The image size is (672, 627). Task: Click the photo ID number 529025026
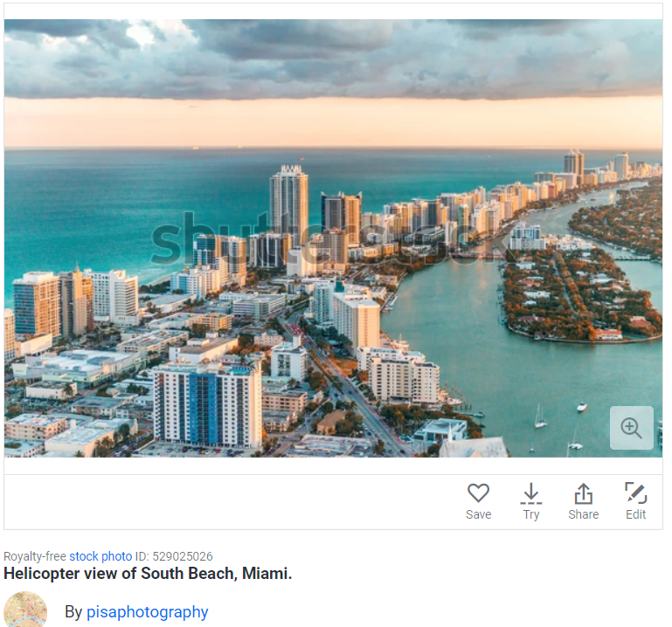pos(183,556)
